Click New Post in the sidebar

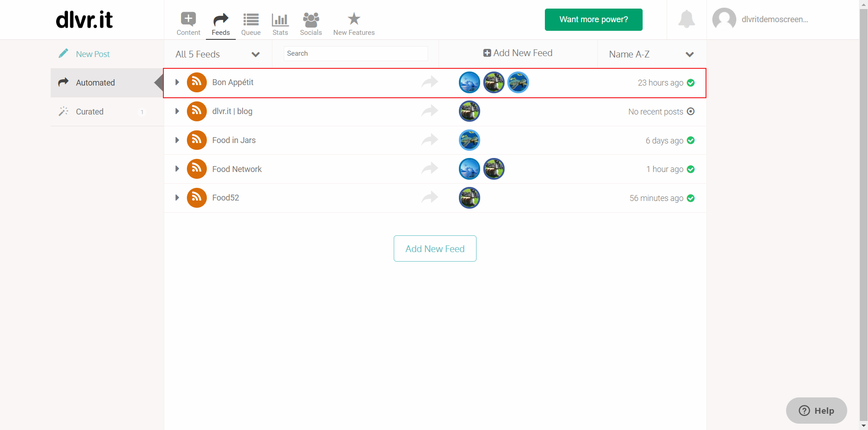coord(92,54)
